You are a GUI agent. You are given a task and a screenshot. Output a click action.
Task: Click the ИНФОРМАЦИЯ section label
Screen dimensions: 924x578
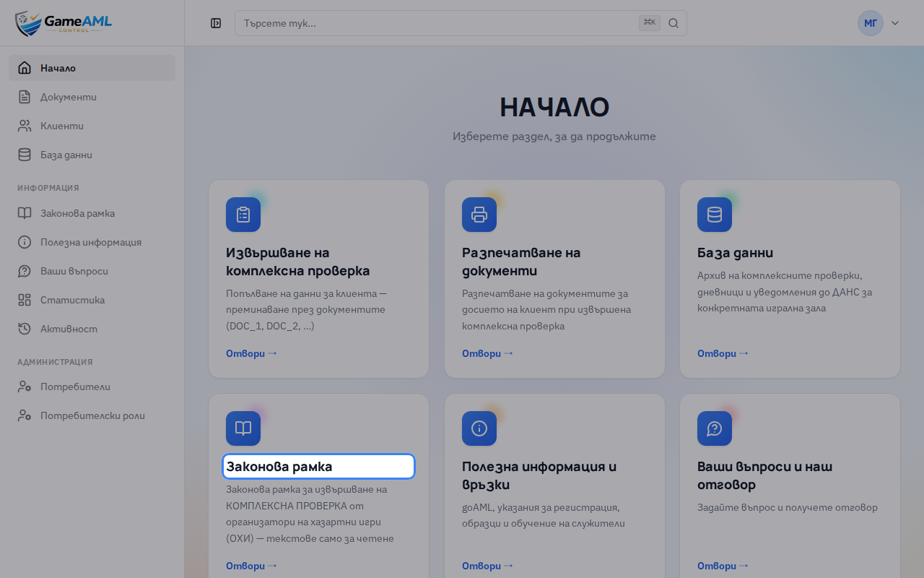(48, 188)
